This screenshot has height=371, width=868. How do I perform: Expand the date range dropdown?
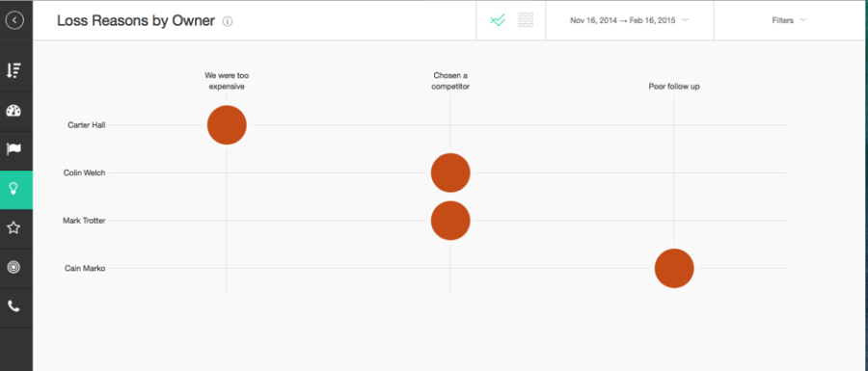click(630, 20)
